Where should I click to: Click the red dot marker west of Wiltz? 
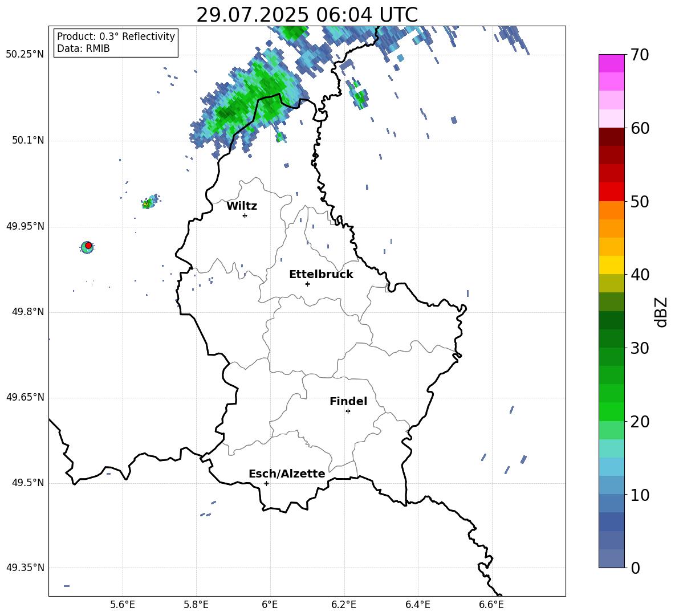point(88,245)
